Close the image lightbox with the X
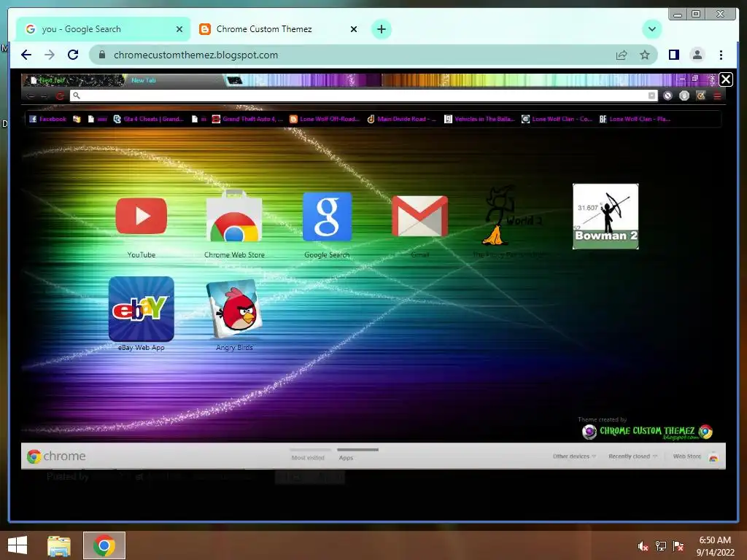The height and width of the screenshot is (560, 747). tap(726, 79)
